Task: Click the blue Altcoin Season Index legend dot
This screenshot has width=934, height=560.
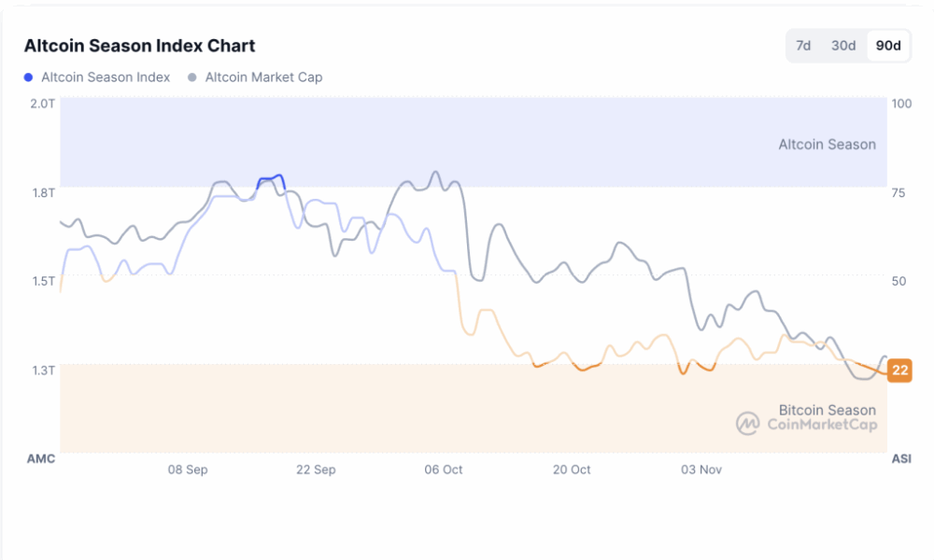Action: tap(28, 77)
